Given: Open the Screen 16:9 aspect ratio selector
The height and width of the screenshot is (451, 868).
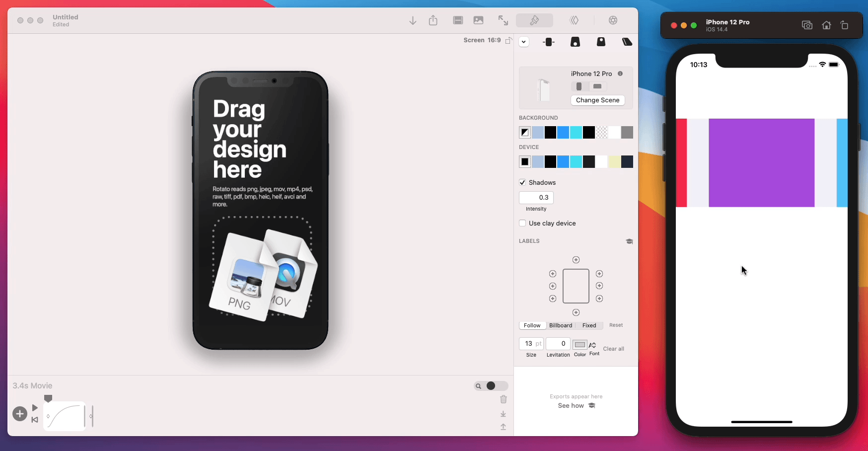Looking at the screenshot, I should [482, 40].
